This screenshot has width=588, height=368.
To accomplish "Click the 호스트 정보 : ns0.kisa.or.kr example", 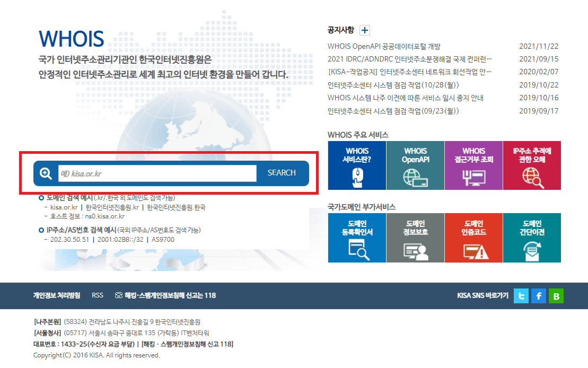I will click(x=87, y=216).
